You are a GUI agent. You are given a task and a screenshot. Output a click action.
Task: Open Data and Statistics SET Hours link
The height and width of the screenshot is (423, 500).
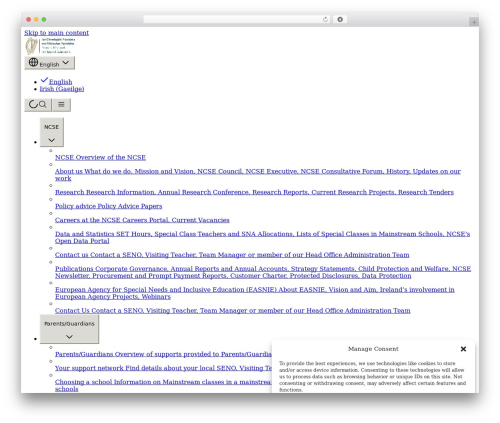tap(262, 237)
